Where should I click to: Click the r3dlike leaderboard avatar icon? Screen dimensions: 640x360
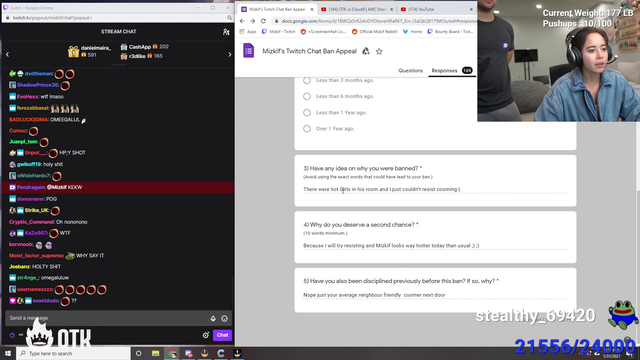pyautogui.click(x=124, y=56)
